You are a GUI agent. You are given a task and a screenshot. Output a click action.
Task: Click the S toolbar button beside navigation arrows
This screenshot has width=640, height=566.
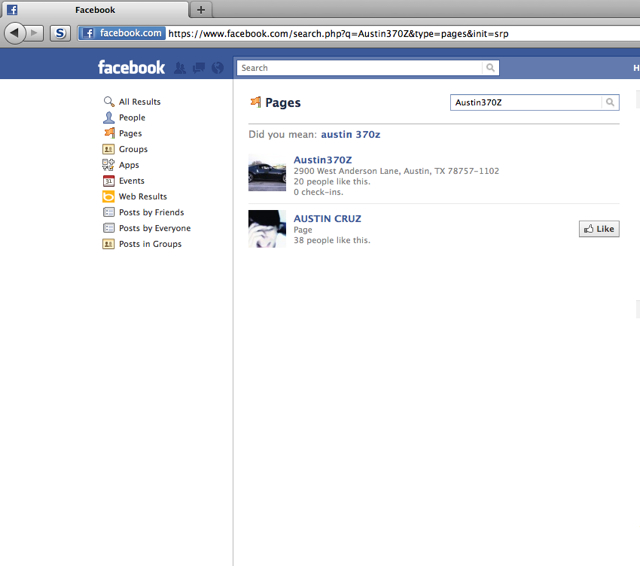tap(60, 33)
